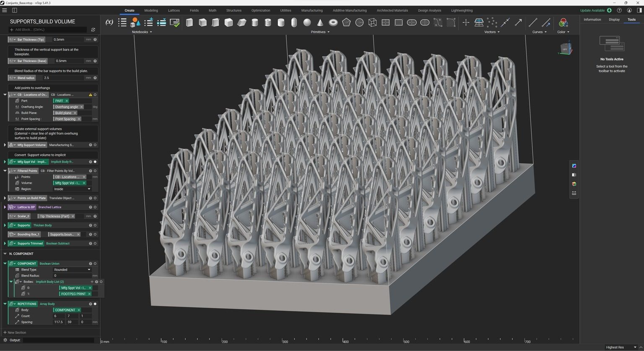Open the hamburger main menu
644x351 pixels.
pos(5,10)
